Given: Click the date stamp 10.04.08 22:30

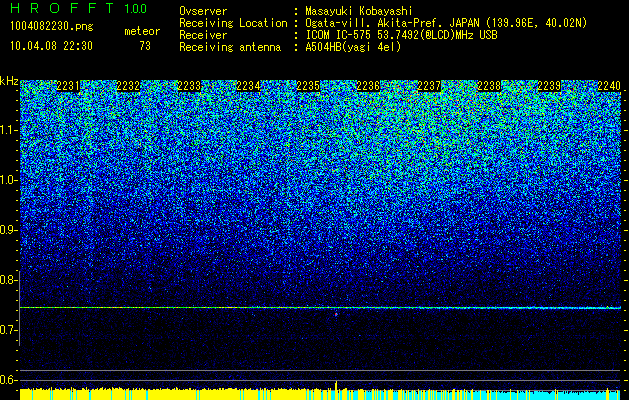Looking at the screenshot, I should (51, 46).
